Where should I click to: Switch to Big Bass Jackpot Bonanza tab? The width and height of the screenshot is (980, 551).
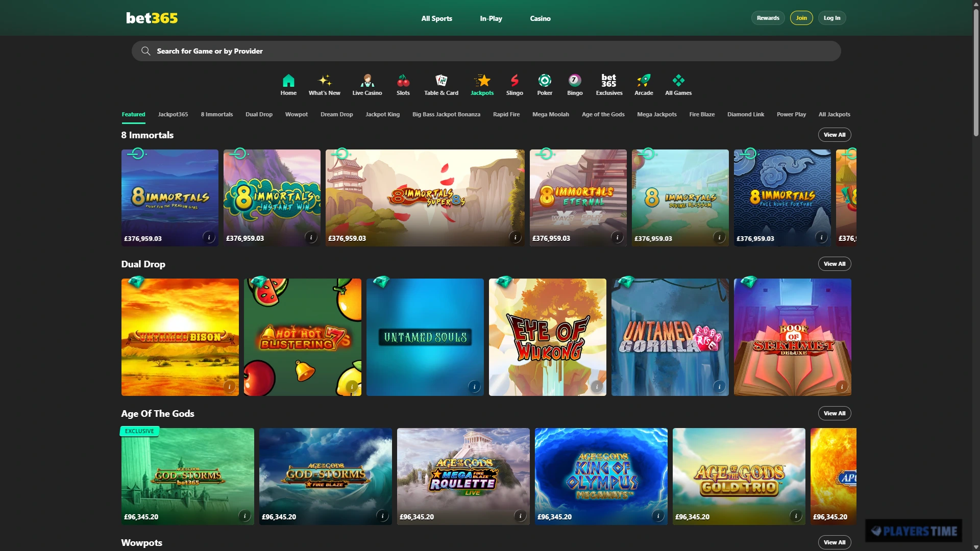click(x=446, y=114)
